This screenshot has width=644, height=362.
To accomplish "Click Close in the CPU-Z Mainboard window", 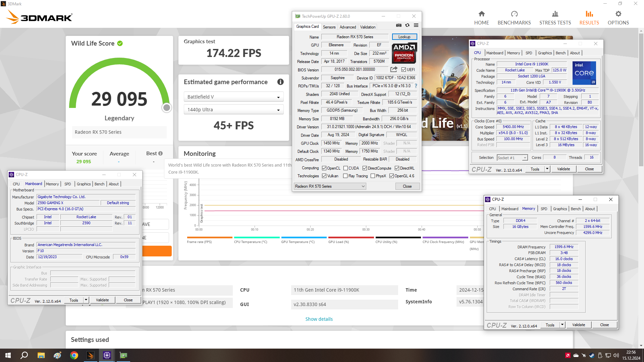I will tap(128, 300).
